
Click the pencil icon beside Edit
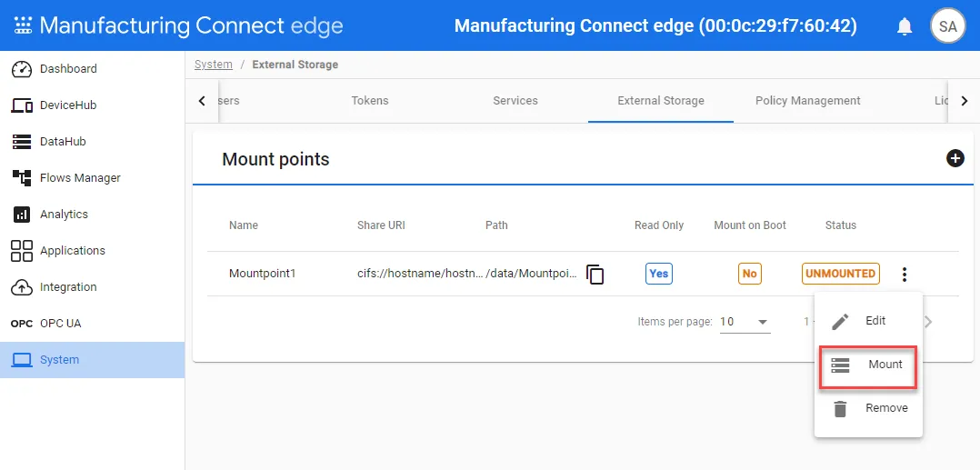coord(840,321)
